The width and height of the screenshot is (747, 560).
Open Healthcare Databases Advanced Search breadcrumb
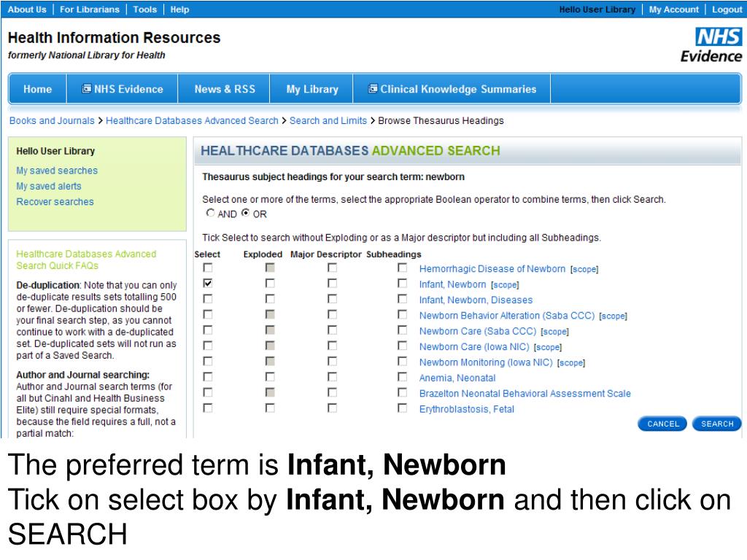coord(192,120)
